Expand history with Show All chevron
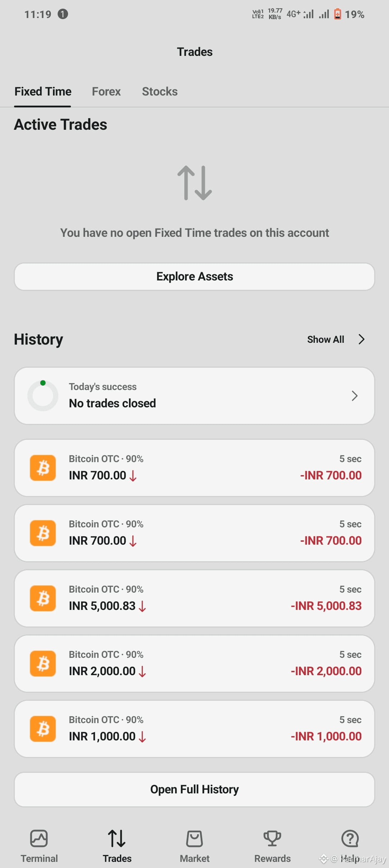 tap(362, 339)
